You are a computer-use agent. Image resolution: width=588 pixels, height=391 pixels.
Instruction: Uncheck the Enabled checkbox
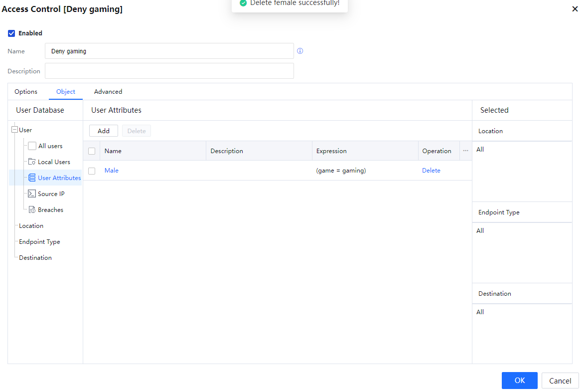[11, 33]
